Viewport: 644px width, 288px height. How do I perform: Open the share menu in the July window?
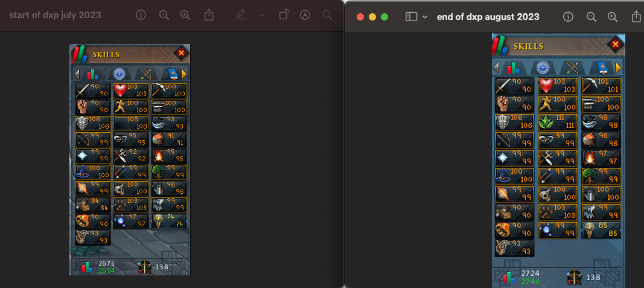(x=209, y=15)
